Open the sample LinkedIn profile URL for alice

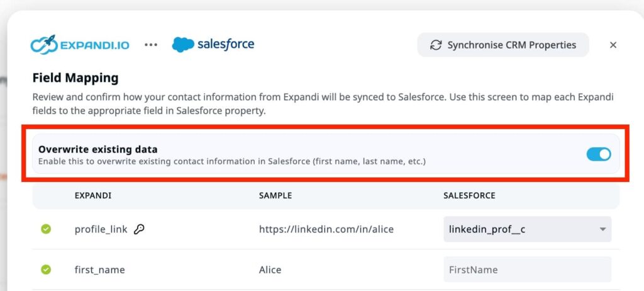point(326,229)
